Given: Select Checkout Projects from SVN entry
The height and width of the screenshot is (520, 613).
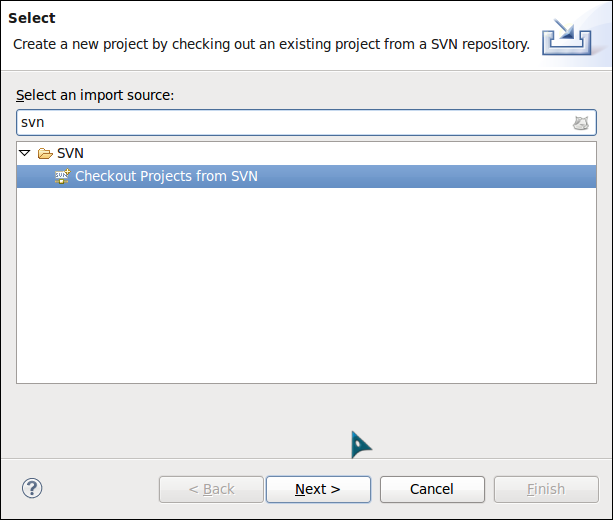Looking at the screenshot, I should pyautogui.click(x=306, y=176).
